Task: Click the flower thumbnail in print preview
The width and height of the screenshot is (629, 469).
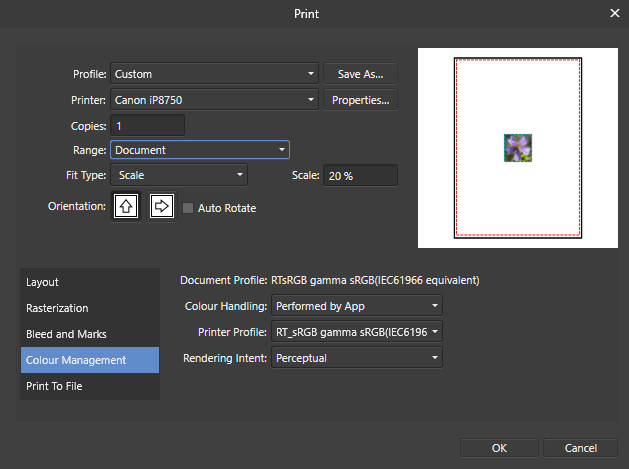Action: click(518, 148)
